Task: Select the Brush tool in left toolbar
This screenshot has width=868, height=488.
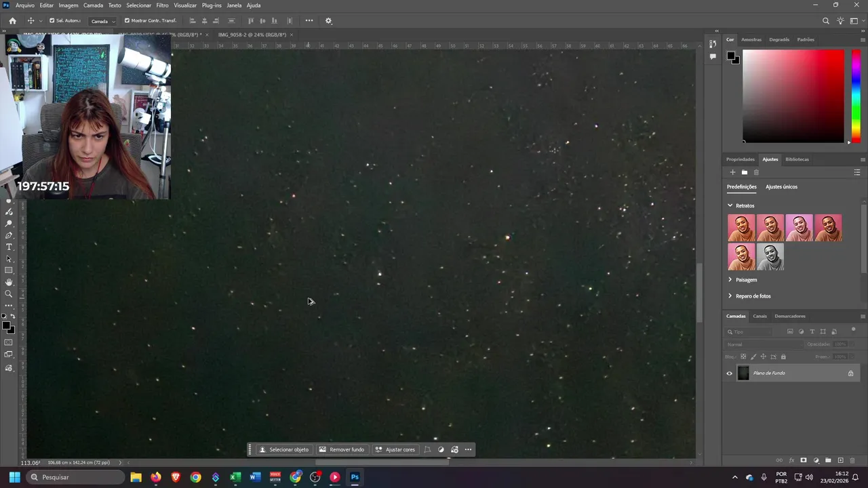Action: (x=9, y=211)
